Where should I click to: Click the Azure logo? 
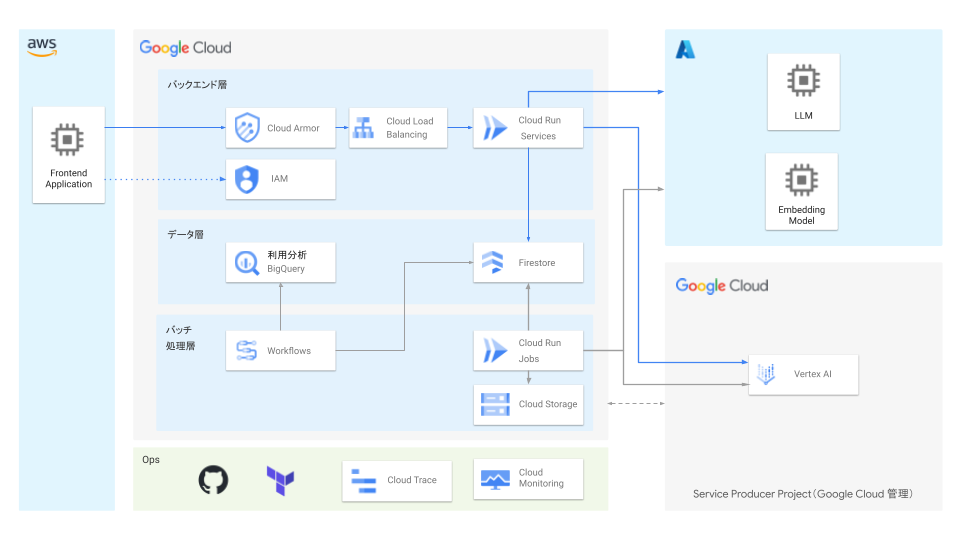pos(685,49)
